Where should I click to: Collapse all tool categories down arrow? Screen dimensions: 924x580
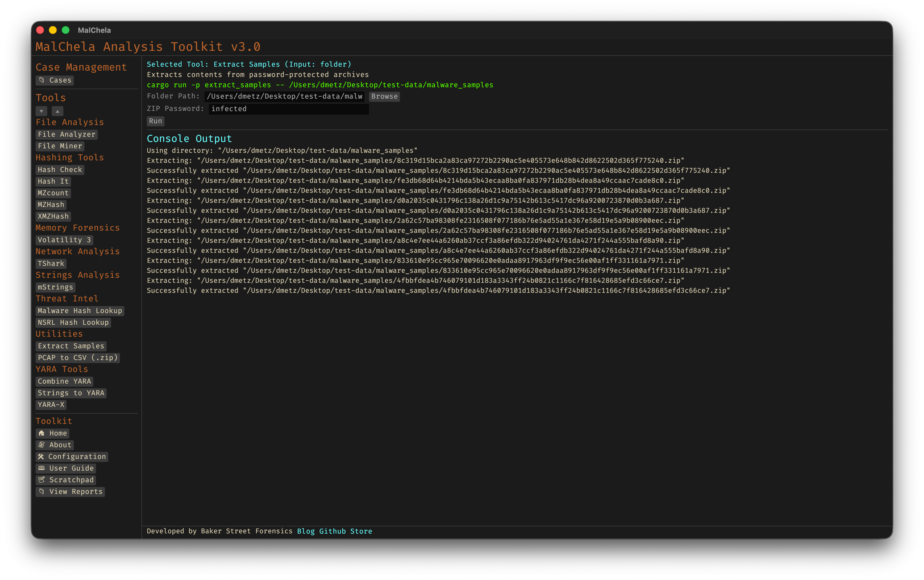pos(41,111)
